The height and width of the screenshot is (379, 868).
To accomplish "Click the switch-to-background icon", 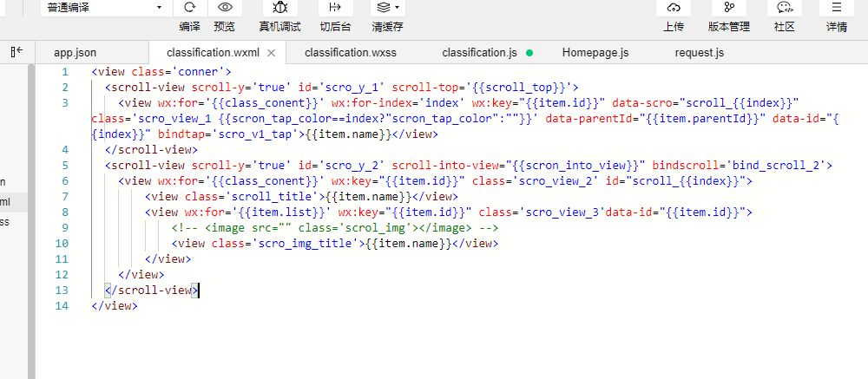I will click(335, 7).
